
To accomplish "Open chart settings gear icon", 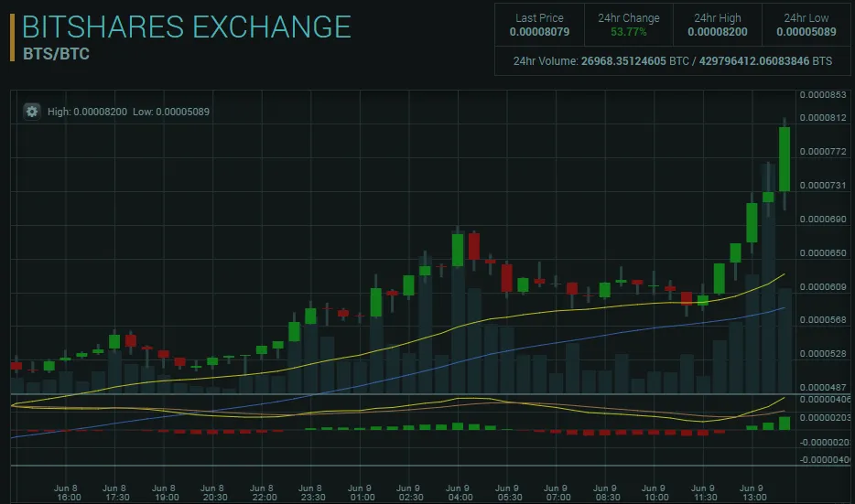I will [x=32, y=112].
